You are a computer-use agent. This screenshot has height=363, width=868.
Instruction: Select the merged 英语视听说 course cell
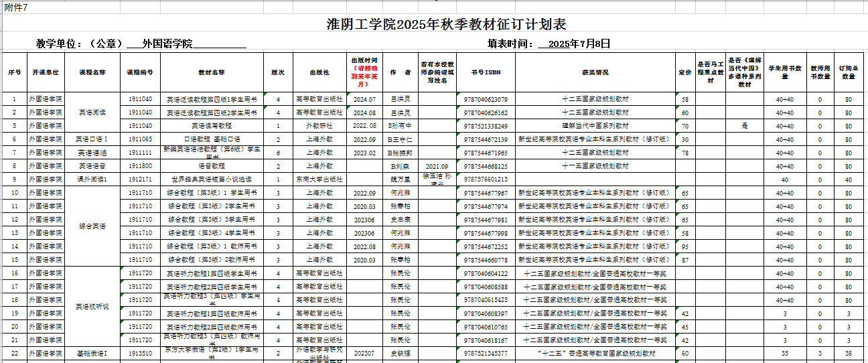(92, 307)
